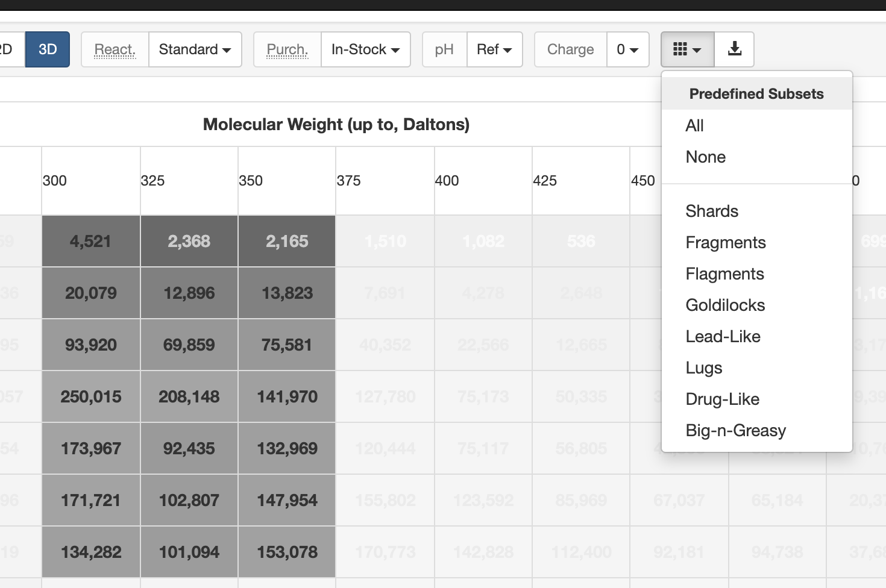Click the 450 column header
Screen dimensions: 886x588
tap(646, 181)
